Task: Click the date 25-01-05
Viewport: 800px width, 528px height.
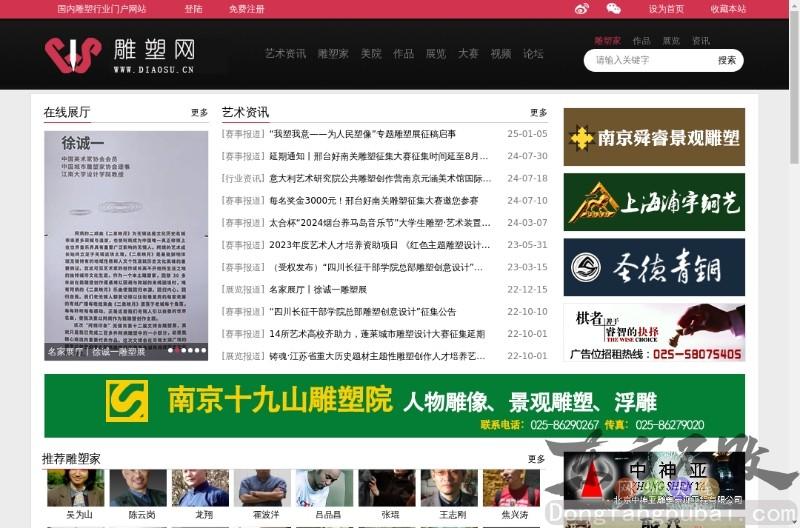Action: pos(527,134)
